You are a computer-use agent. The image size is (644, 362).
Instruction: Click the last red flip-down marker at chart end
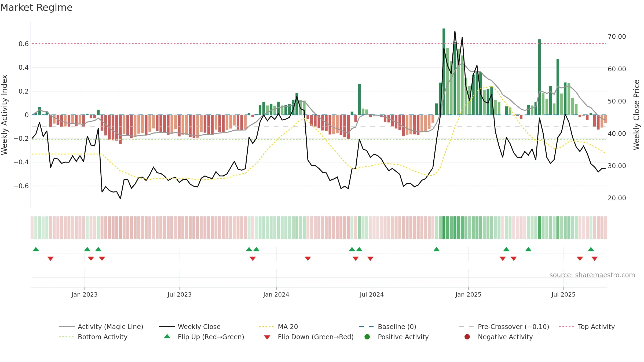pyautogui.click(x=595, y=258)
